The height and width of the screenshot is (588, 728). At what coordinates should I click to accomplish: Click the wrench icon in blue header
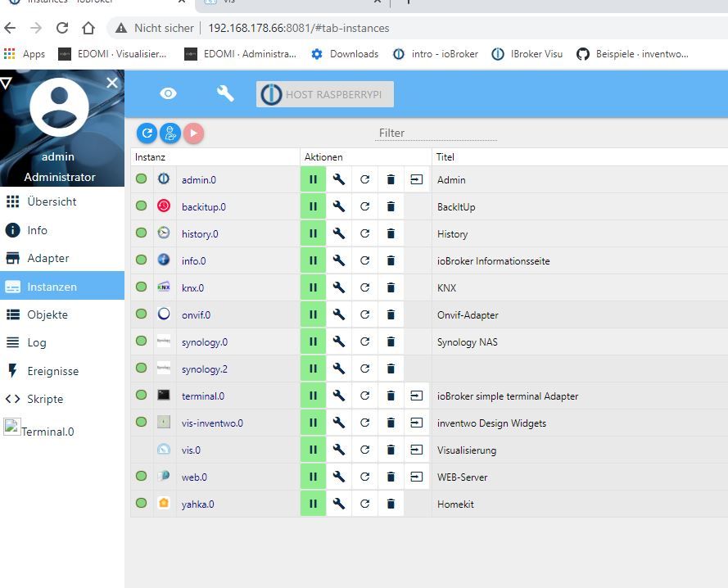[225, 94]
